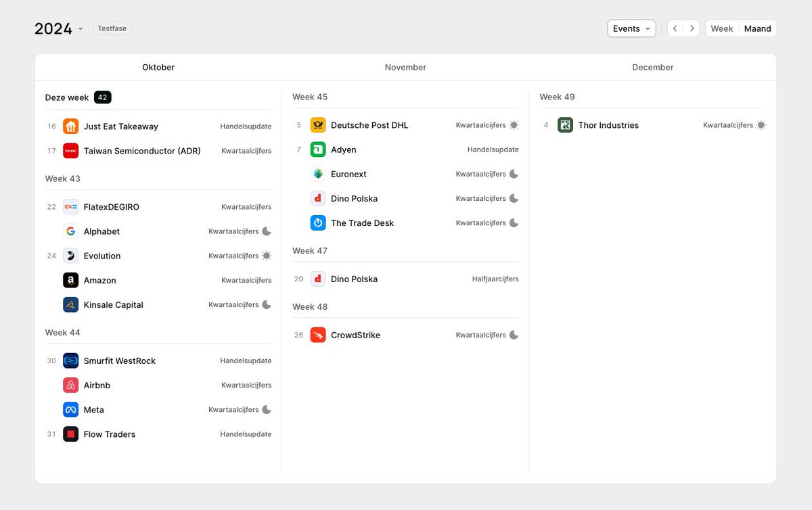Click the Flow Traders logo icon
The height and width of the screenshot is (510, 812).
[71, 434]
